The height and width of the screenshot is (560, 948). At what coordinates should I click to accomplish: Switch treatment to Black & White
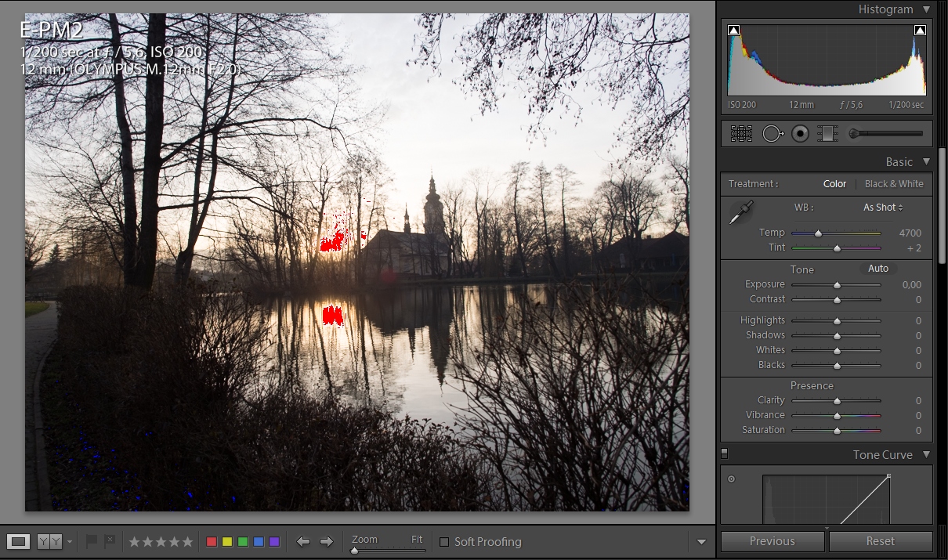[894, 184]
